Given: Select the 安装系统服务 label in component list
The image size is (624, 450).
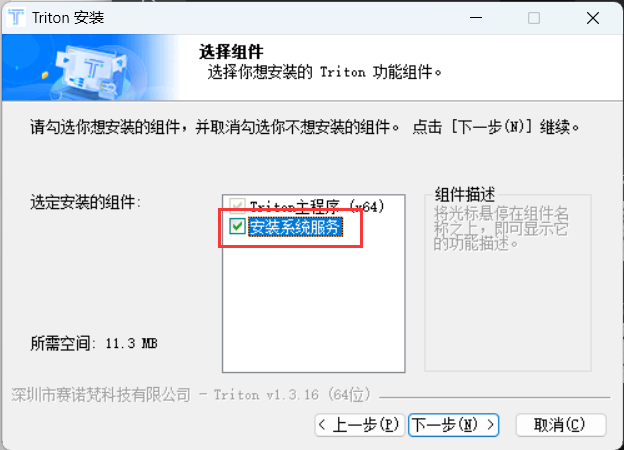Looking at the screenshot, I should point(295,227).
